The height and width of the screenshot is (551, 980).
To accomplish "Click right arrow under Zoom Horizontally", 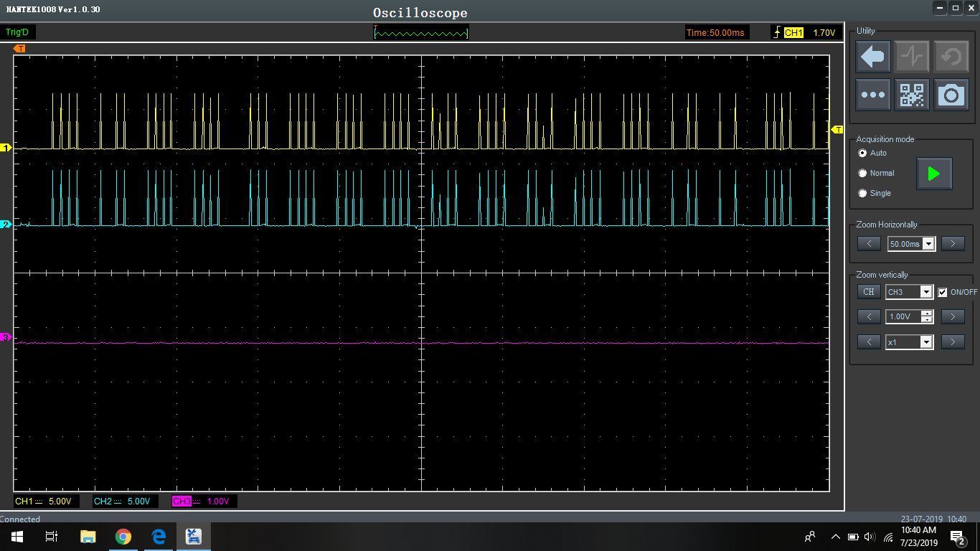I will pyautogui.click(x=952, y=244).
